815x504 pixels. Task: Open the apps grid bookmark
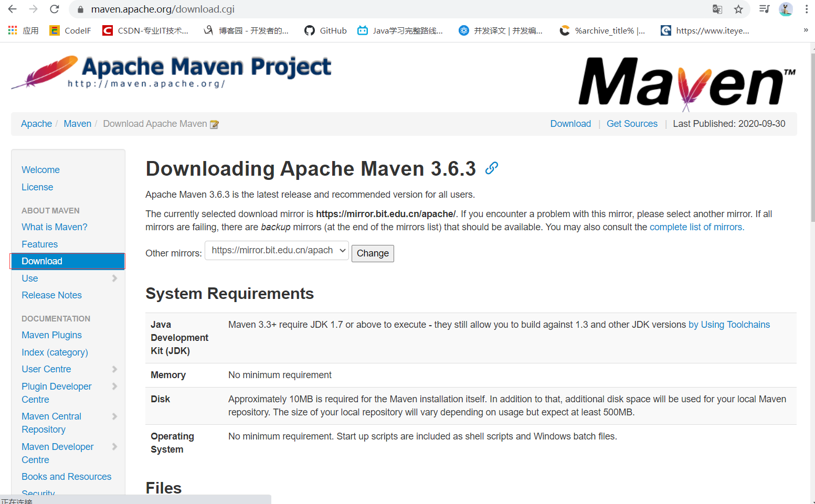coord(24,30)
